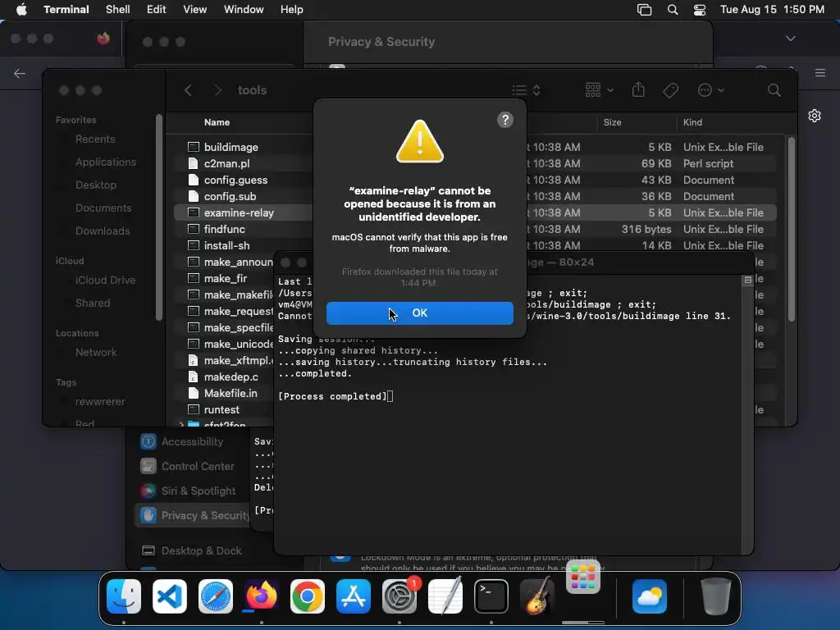This screenshot has width=840, height=630.
Task: Click the Finder Share icon
Action: click(638, 90)
